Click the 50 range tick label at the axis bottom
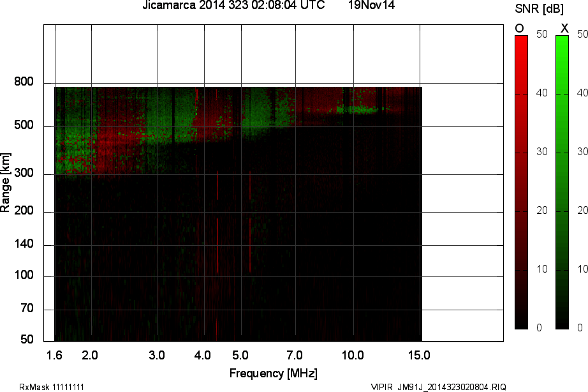The width and height of the screenshot is (588, 392). point(27,340)
